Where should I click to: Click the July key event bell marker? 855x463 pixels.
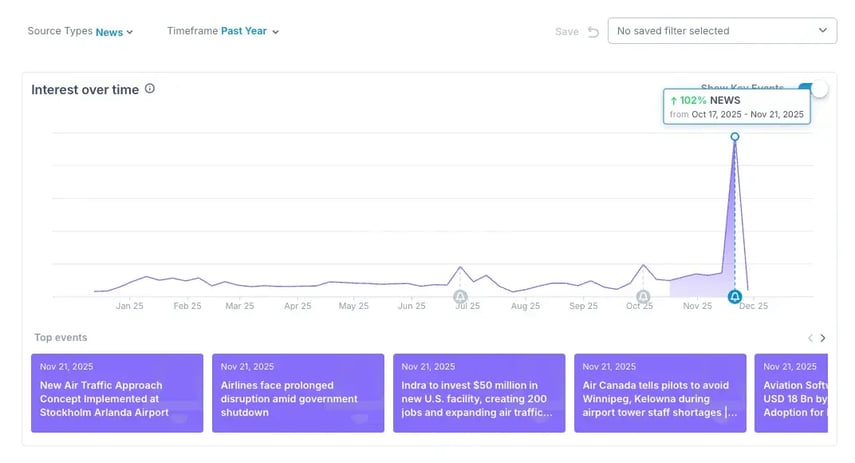pyautogui.click(x=460, y=297)
